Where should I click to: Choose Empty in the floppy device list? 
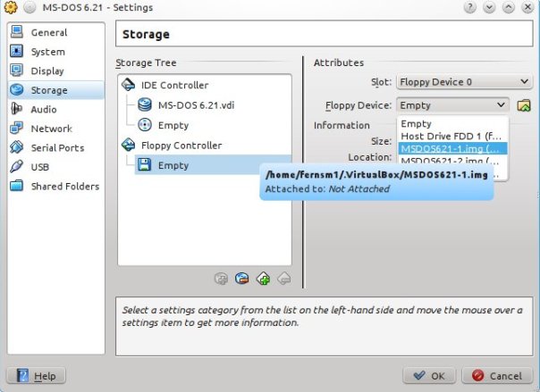point(453,124)
